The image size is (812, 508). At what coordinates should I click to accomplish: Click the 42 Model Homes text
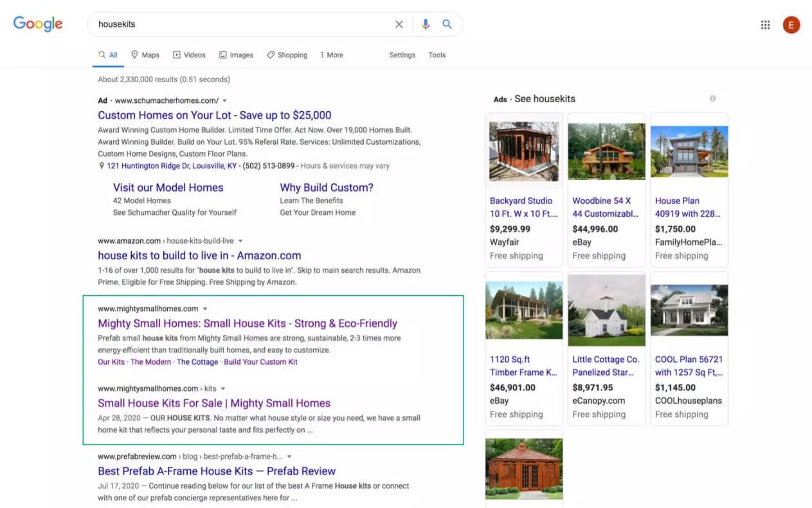[x=142, y=201]
